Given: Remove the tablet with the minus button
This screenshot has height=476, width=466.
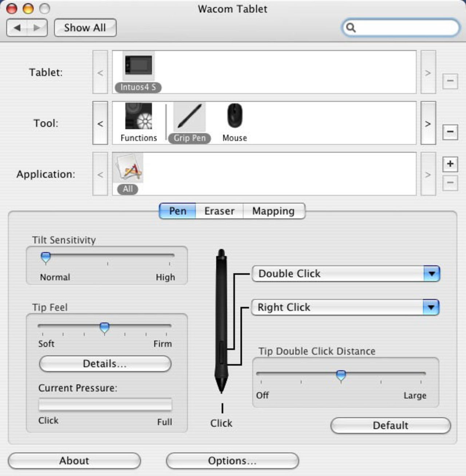Looking at the screenshot, I should coord(450,81).
